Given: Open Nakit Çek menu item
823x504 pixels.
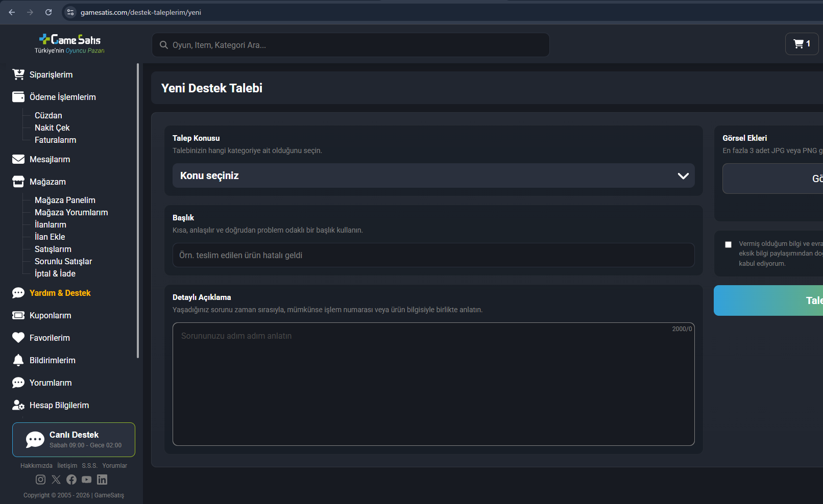Looking at the screenshot, I should coord(52,128).
